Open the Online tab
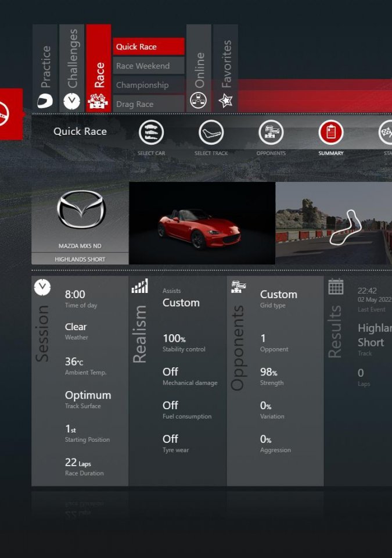Image resolution: width=392 pixels, height=558 pixels. [x=199, y=68]
